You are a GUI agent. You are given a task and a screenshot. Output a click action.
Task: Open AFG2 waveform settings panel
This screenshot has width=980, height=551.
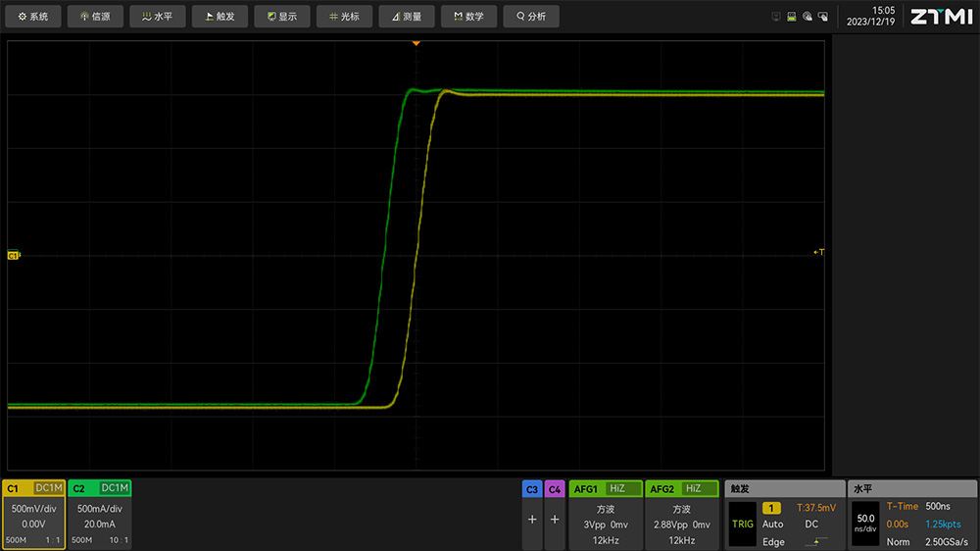[681, 520]
